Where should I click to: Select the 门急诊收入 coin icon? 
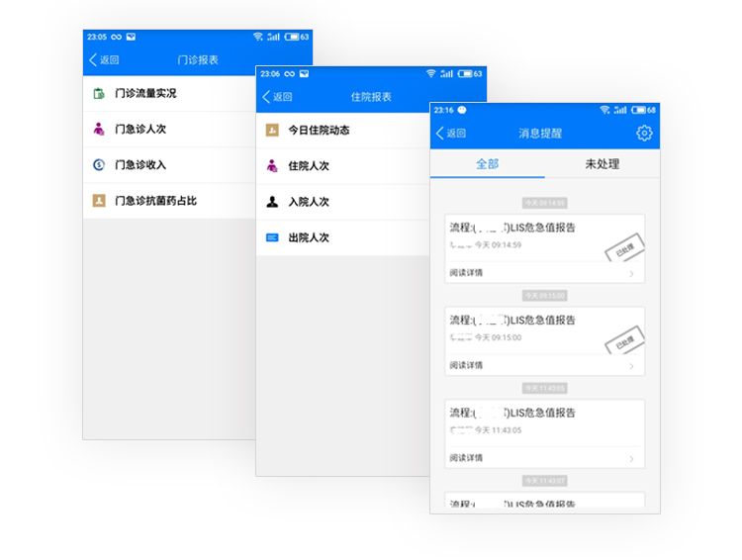[98, 164]
